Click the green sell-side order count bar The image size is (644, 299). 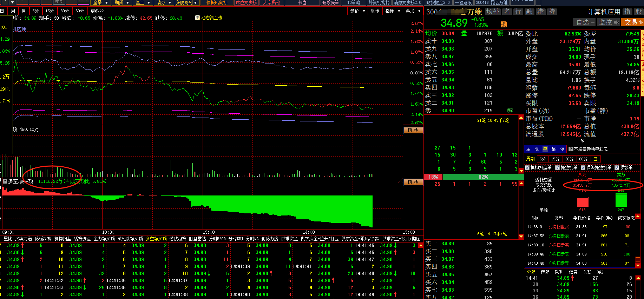[621, 200]
